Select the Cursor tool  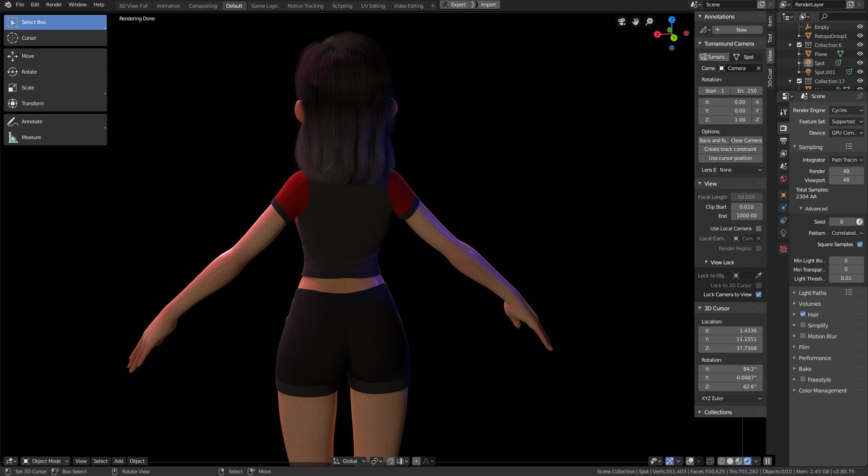click(x=55, y=38)
